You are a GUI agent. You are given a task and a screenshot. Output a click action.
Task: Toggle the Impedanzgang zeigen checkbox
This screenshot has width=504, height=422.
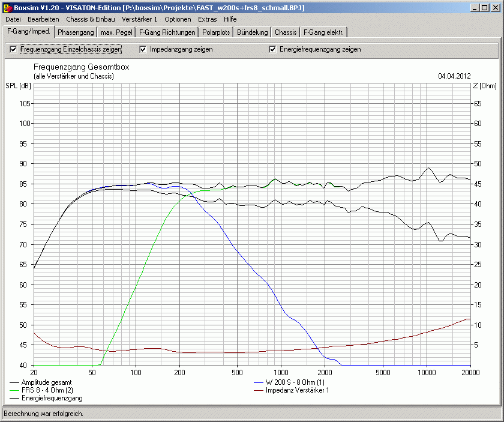click(x=143, y=49)
